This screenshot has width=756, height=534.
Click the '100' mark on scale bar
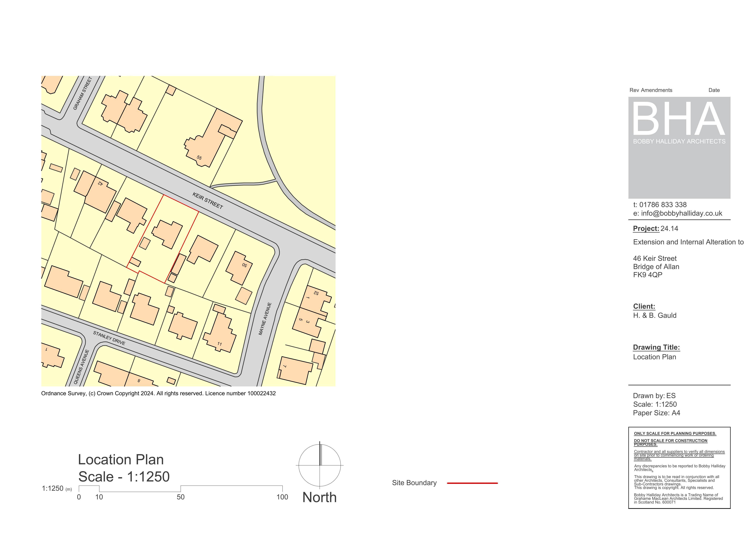(282, 497)
